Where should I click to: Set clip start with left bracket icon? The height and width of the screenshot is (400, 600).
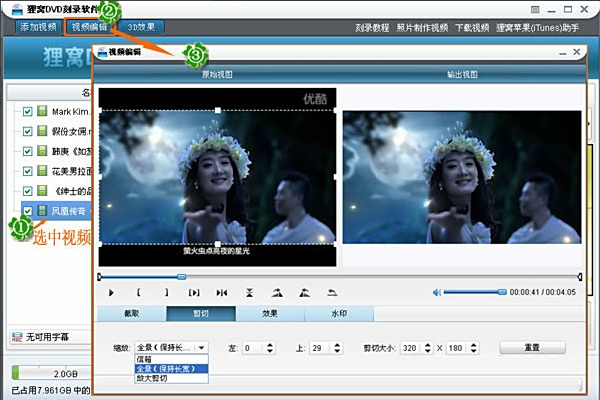(x=139, y=293)
